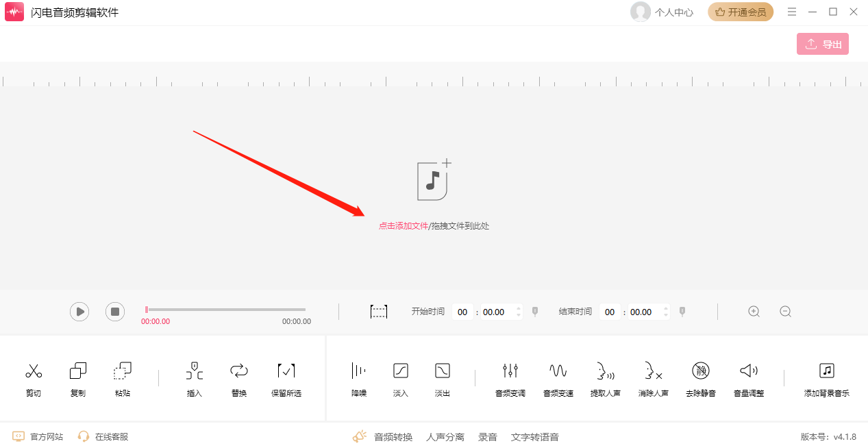This screenshot has height=448, width=868.
Task: Stop audio playback
Action: point(115,312)
